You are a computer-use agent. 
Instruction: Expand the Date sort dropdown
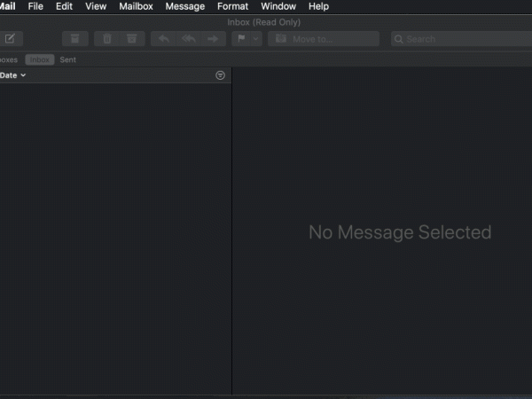13,75
